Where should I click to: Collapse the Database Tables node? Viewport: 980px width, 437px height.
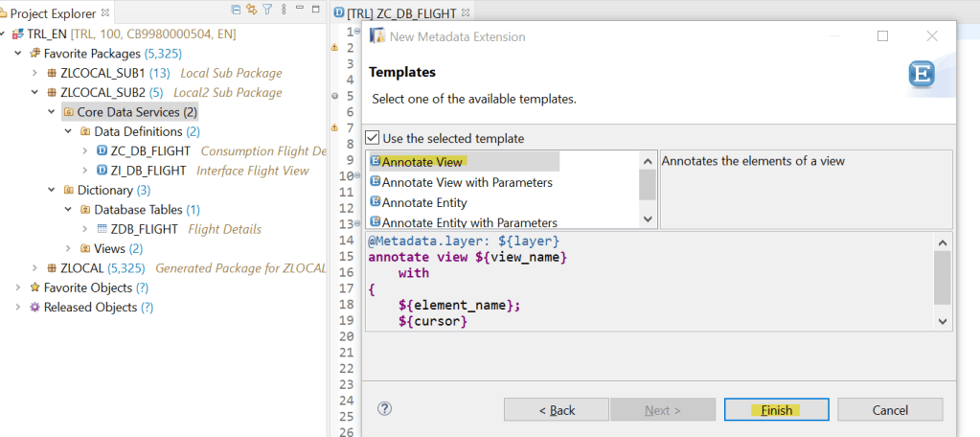click(x=69, y=210)
